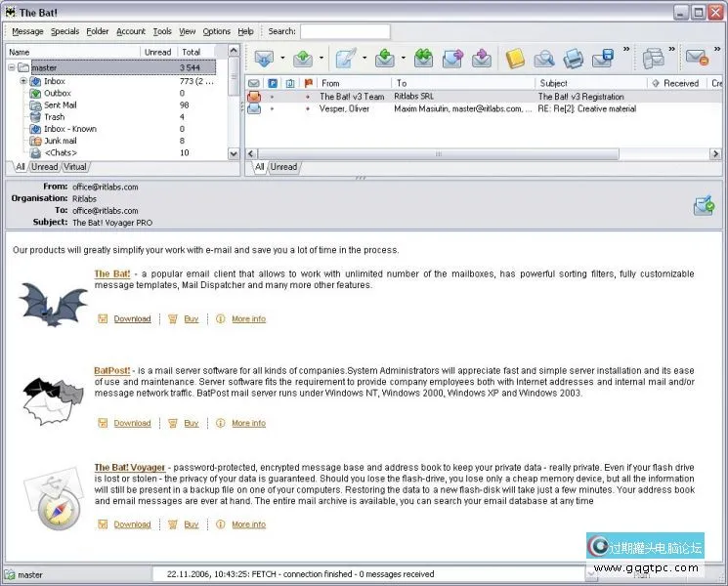Click message list scroll right arrow

click(x=715, y=154)
